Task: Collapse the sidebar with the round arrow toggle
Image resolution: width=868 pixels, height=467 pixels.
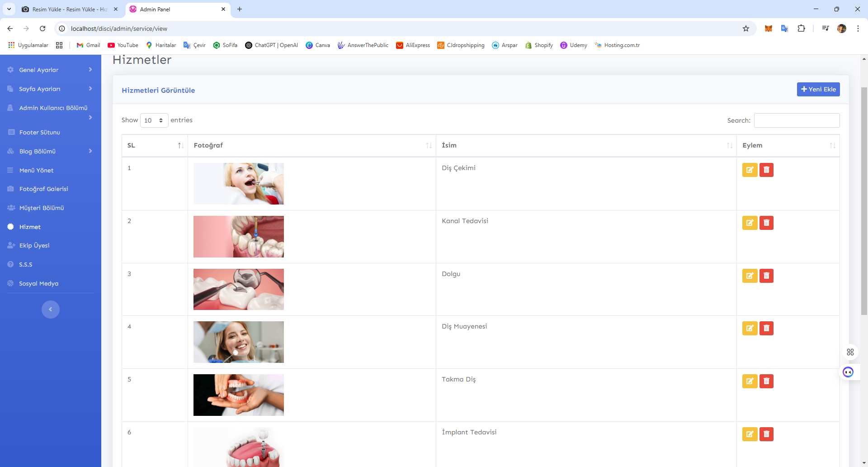Action: coord(51,310)
